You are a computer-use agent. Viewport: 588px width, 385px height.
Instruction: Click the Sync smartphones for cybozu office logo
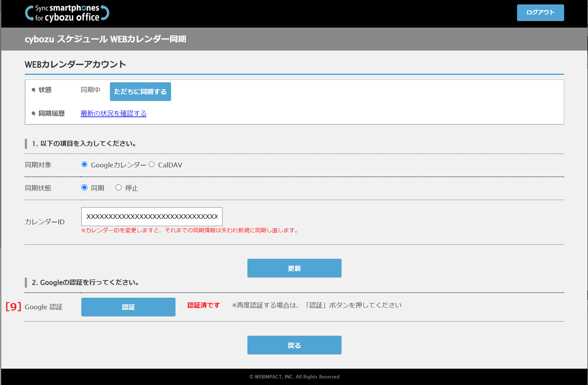pyautogui.click(x=67, y=13)
